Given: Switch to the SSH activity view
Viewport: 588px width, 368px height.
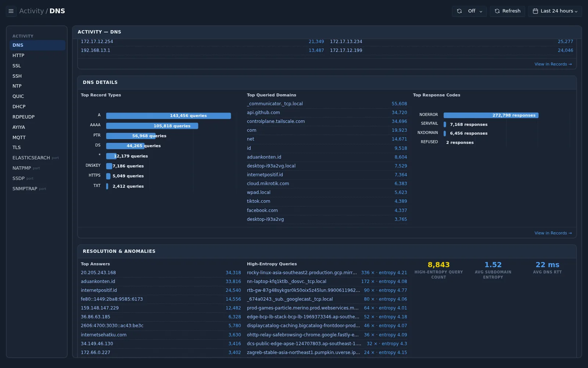Looking at the screenshot, I should click(37, 76).
